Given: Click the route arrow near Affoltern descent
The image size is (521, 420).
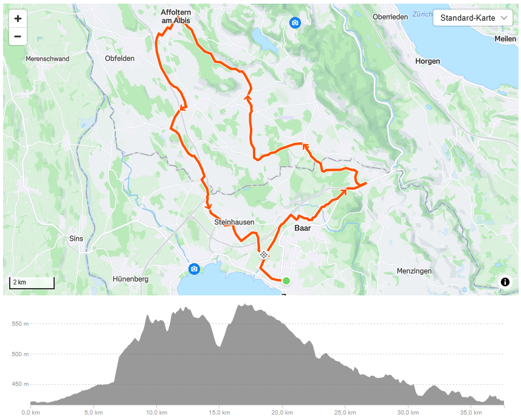Looking at the screenshot, I should [184, 108].
